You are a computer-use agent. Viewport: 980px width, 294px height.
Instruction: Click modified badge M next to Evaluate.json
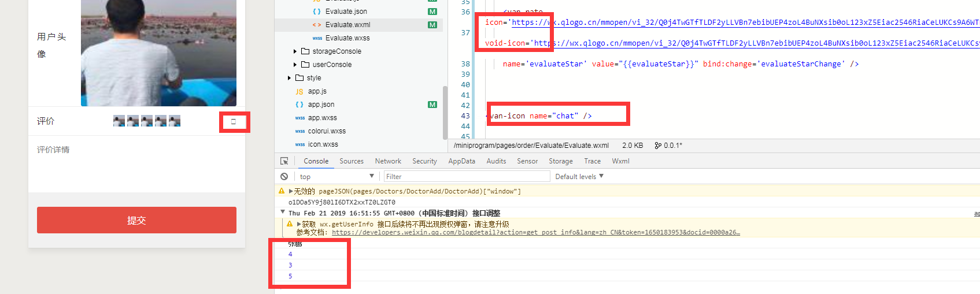(432, 12)
